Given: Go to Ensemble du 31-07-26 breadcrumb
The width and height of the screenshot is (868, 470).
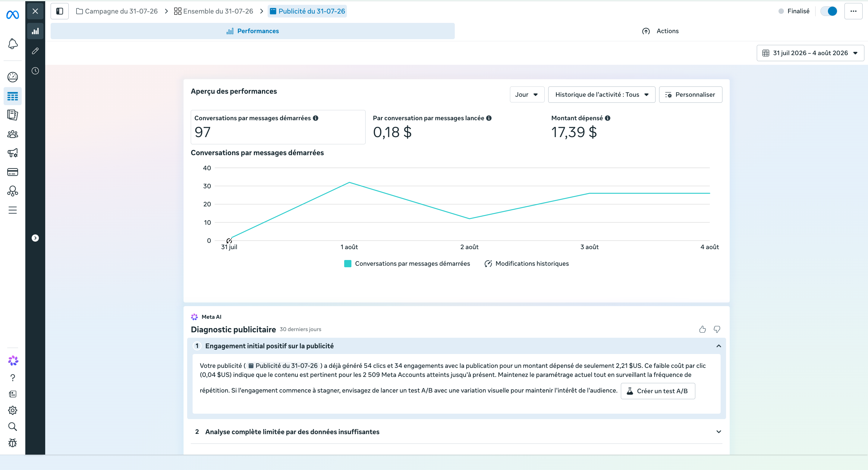Looking at the screenshot, I should [214, 11].
